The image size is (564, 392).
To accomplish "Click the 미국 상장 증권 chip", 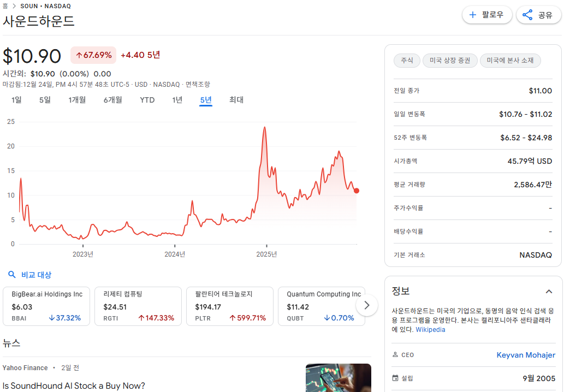I will point(450,61).
